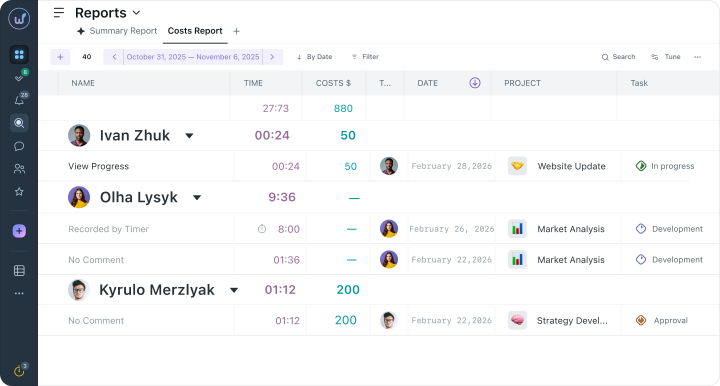Toggle the DATE column sort direction arrow
720x386 pixels.
tap(475, 83)
